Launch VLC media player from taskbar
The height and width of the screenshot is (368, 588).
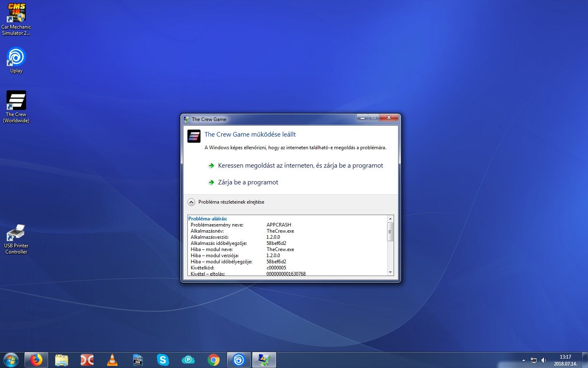[x=112, y=360]
